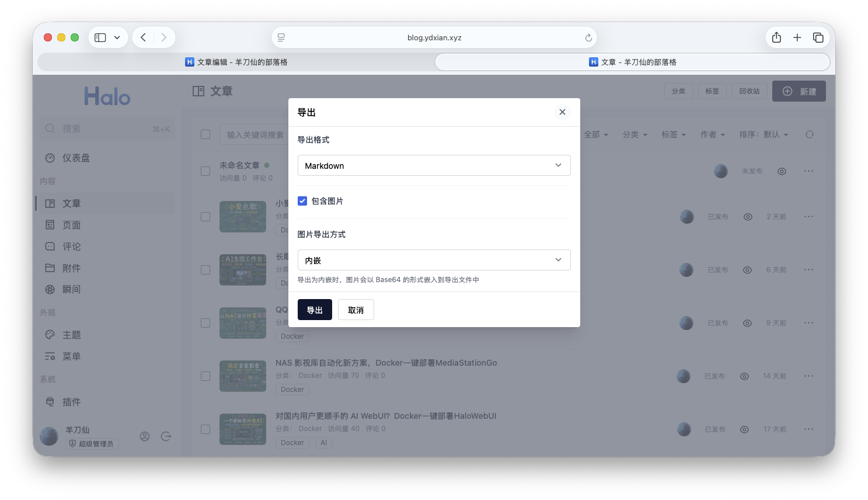Switch to the 文章编辑 browser tab

236,62
